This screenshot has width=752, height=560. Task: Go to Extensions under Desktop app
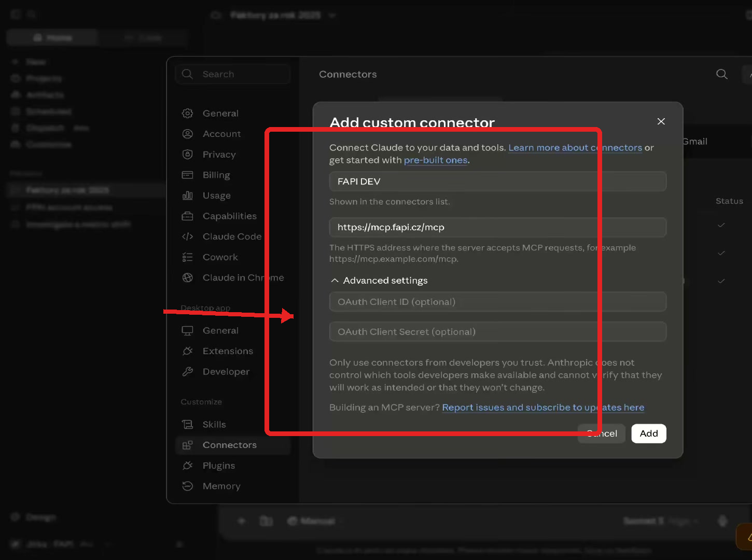pos(228,351)
